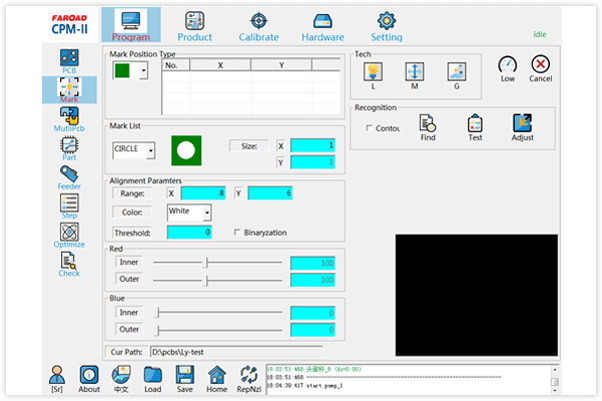Click the Blue Outer value field

pyautogui.click(x=313, y=330)
